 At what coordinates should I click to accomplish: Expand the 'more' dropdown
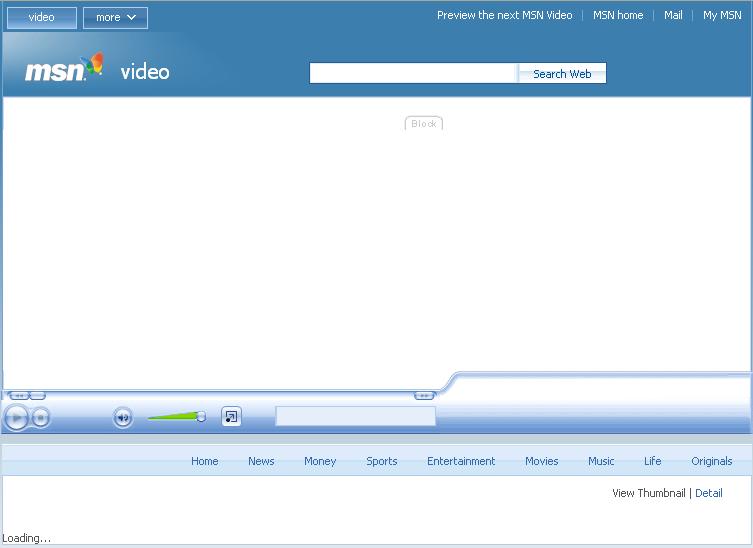(x=115, y=17)
